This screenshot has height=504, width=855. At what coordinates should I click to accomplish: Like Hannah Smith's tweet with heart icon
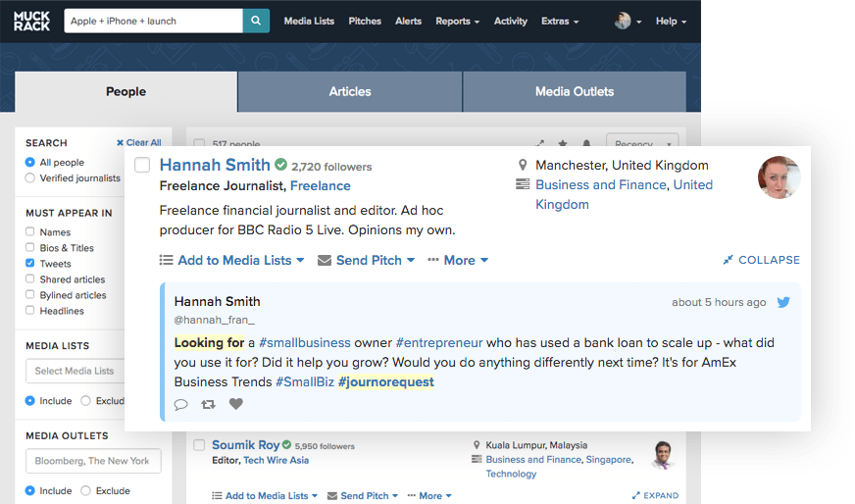click(236, 404)
